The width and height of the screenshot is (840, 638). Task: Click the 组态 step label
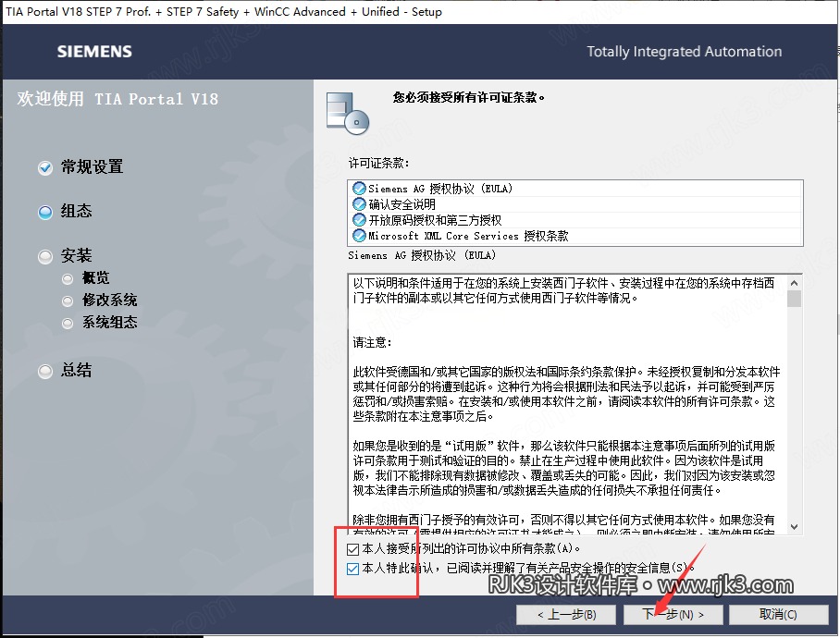tap(76, 211)
